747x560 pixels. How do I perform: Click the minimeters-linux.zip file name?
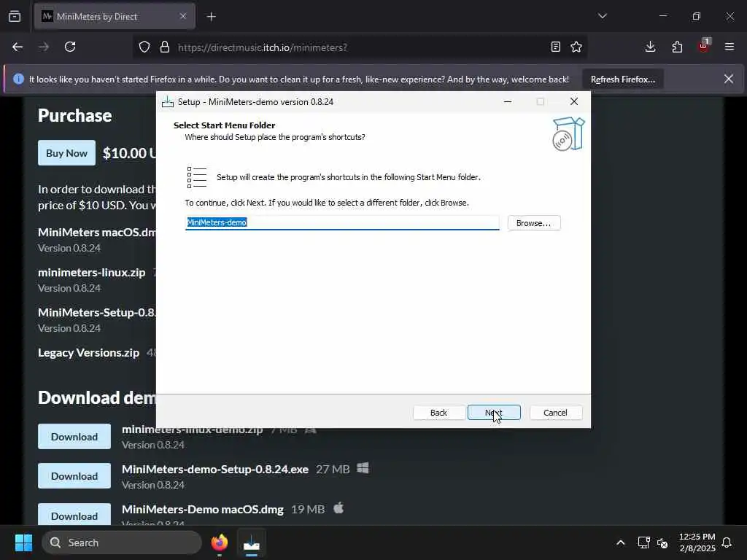click(91, 273)
